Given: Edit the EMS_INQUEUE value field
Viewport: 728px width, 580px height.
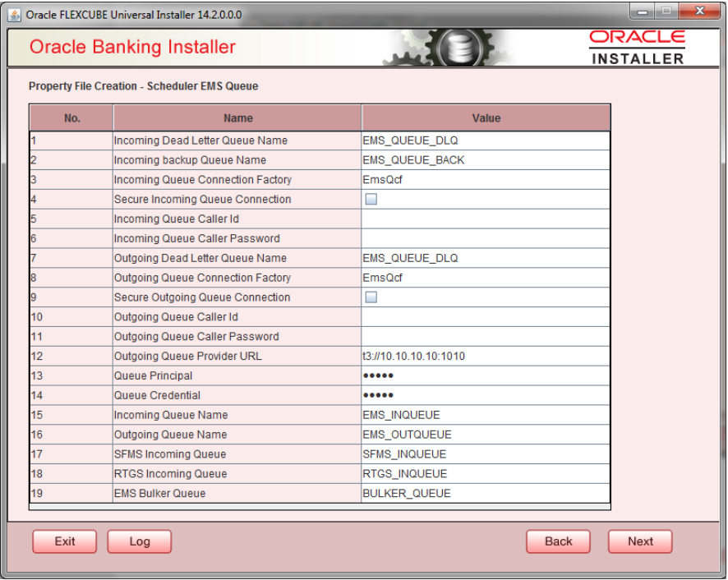Looking at the screenshot, I should click(x=486, y=415).
